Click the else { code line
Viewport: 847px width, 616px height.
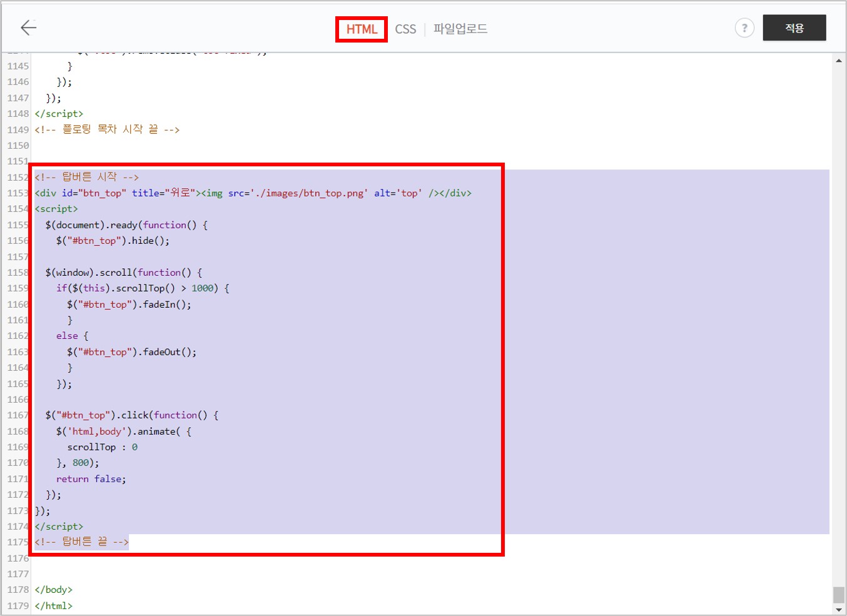coord(73,336)
